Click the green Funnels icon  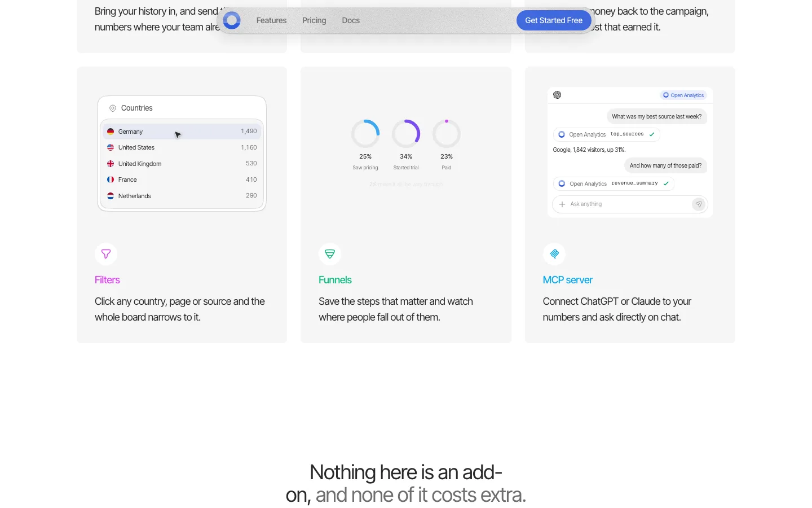(330, 254)
